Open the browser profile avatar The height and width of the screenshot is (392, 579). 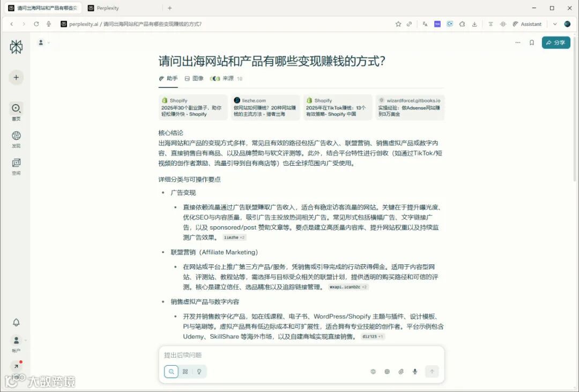point(568,24)
